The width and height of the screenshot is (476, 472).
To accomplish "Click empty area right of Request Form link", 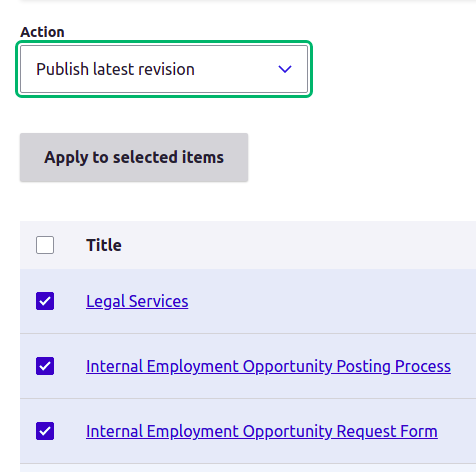I will 457,431.
